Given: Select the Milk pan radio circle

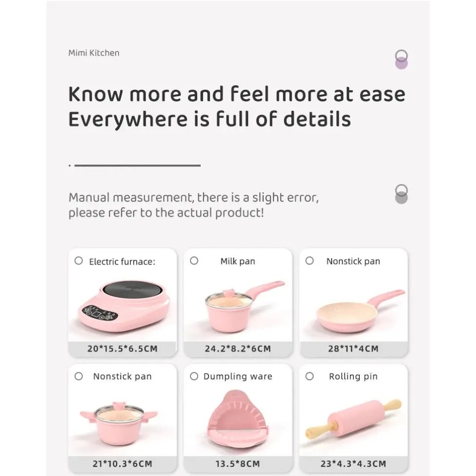Looking at the screenshot, I should click(x=194, y=261).
